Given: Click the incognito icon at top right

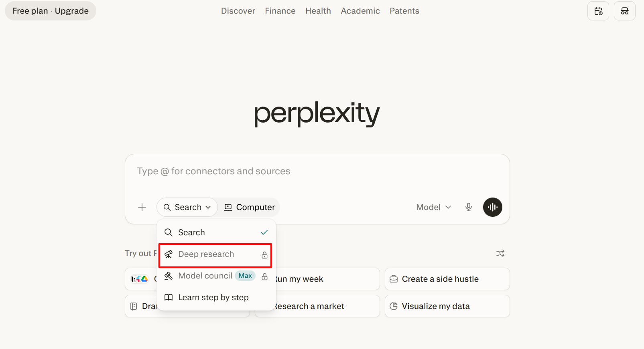Looking at the screenshot, I should point(625,11).
